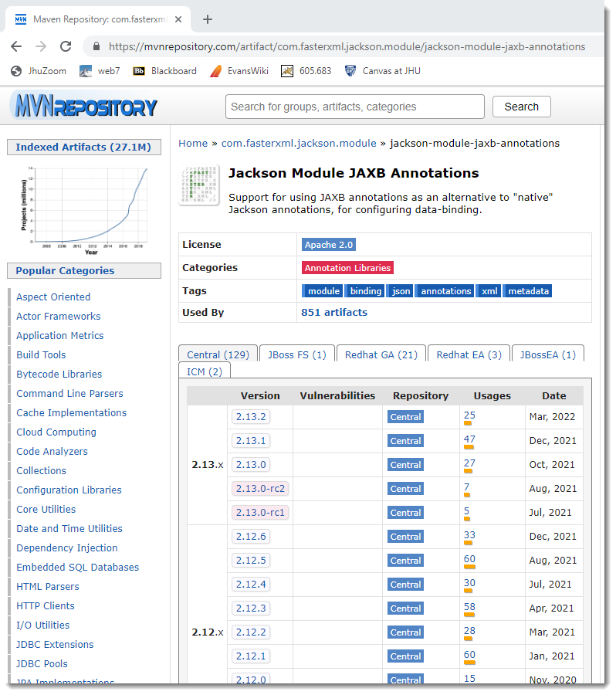Open the Blackboard bookmark
This screenshot has width=616, height=695.
coord(165,71)
